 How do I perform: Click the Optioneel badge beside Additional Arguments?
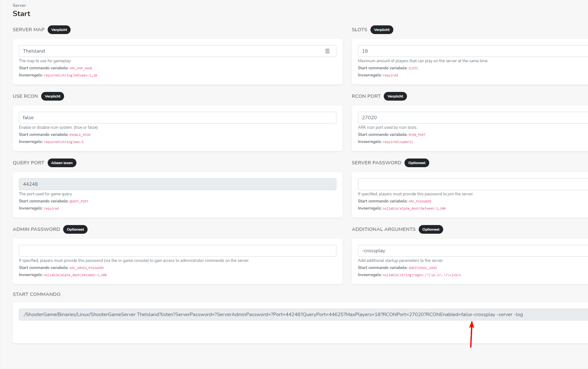431,229
